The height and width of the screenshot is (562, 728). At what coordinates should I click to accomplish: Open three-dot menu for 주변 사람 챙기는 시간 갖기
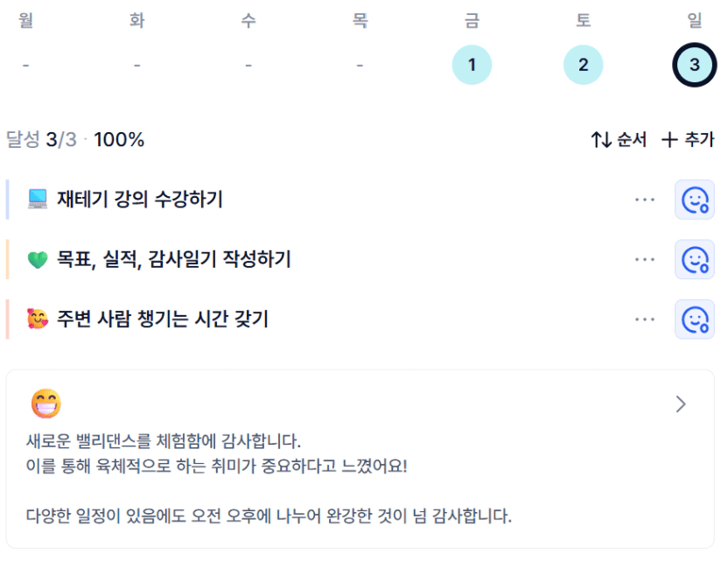644,320
